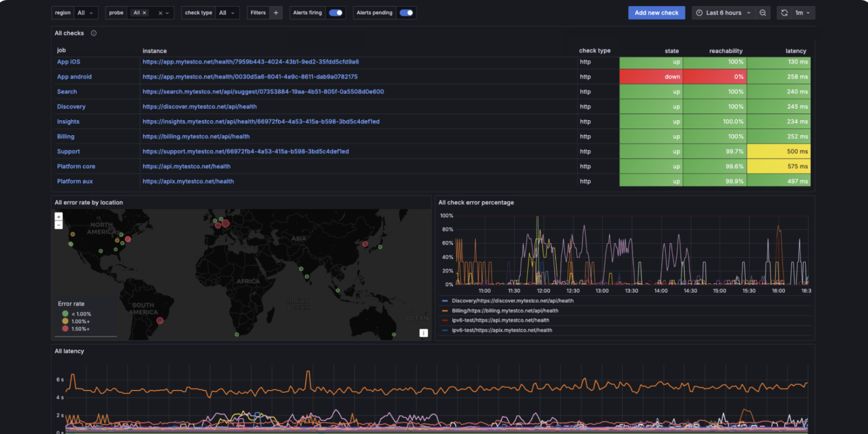The width and height of the screenshot is (868, 434).
Task: Click the info icon next to All checks
Action: pos(93,33)
